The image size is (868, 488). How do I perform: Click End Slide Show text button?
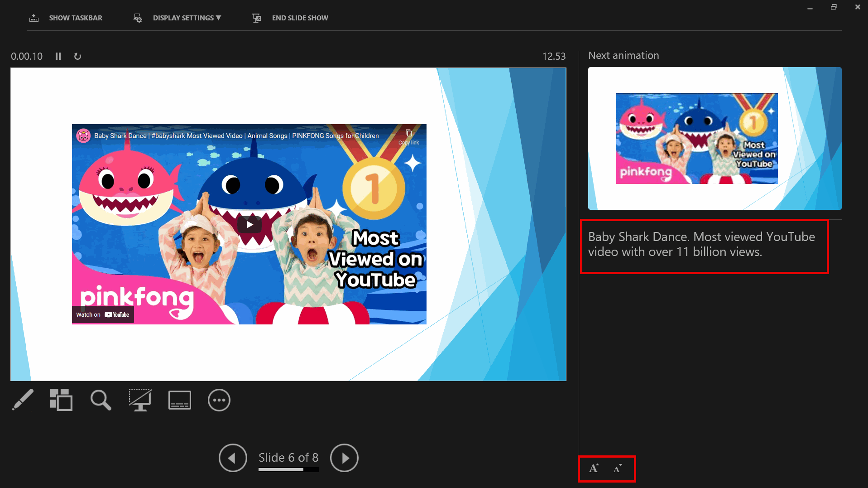[300, 18]
